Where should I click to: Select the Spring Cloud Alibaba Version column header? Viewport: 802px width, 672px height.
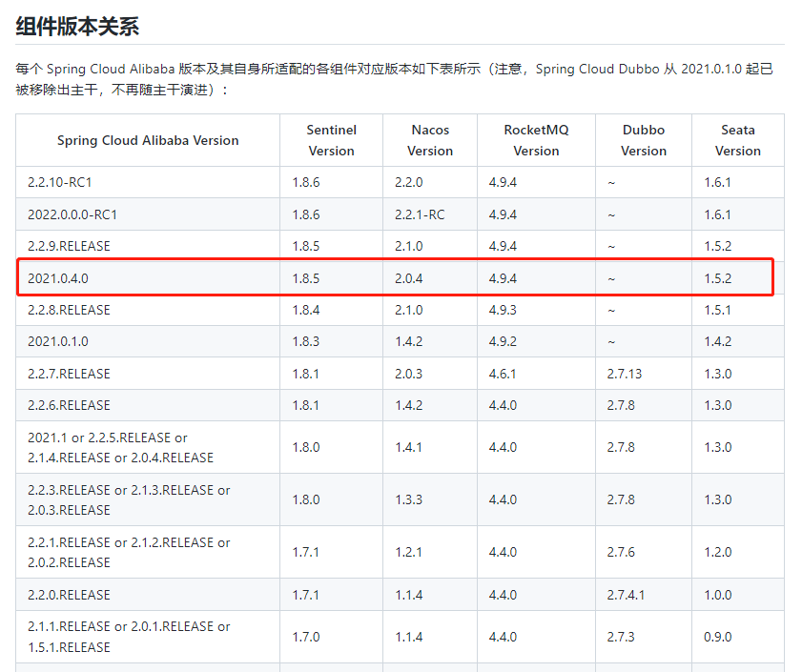(x=148, y=140)
